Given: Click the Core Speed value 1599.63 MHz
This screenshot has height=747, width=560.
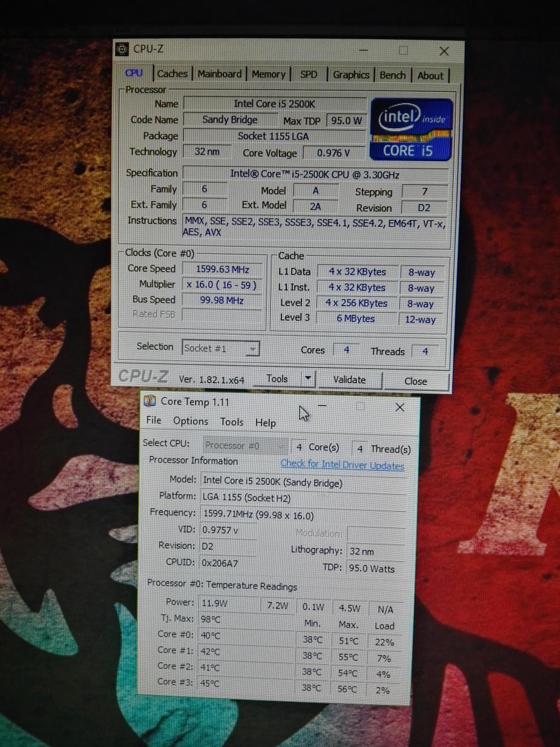Looking at the screenshot, I should [222, 269].
